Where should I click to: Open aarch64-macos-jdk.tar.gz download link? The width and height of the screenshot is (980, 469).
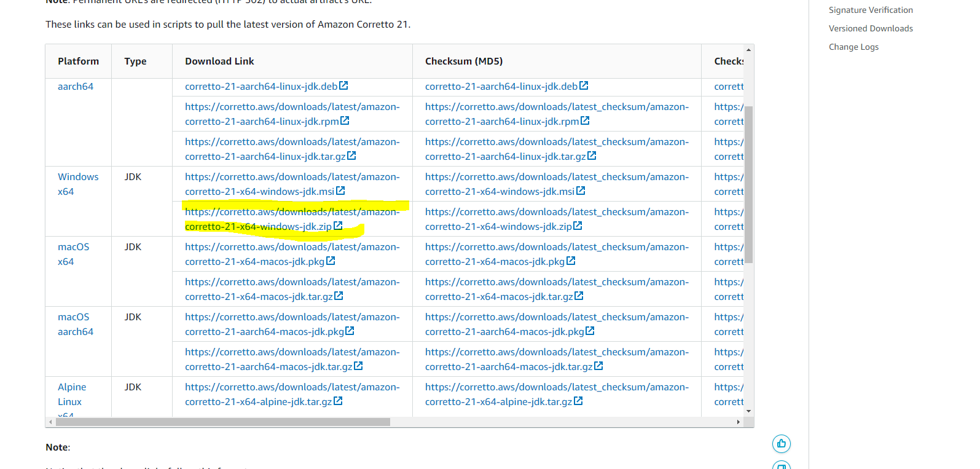(x=292, y=359)
